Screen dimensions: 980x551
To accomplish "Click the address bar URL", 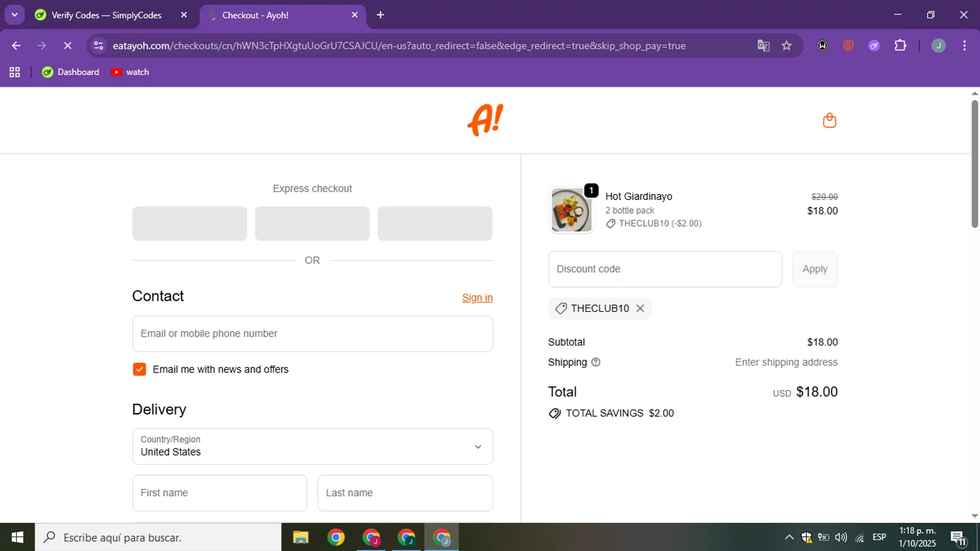I will pos(399,46).
